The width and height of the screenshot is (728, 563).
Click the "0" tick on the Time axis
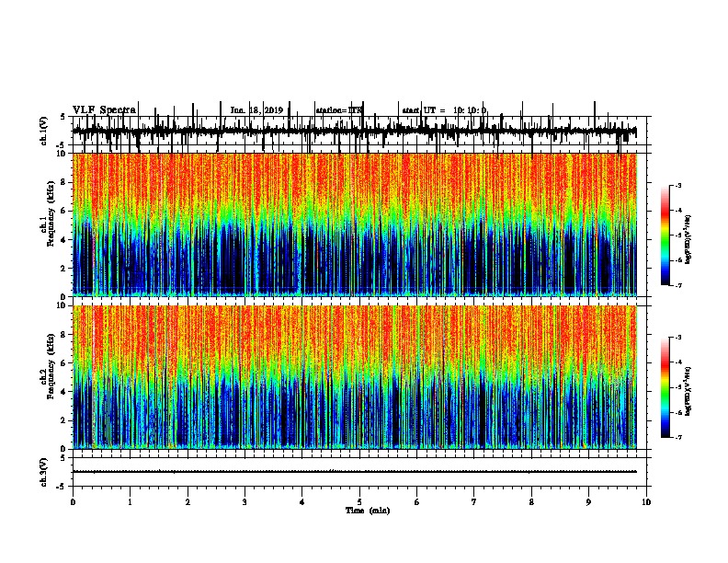[x=73, y=502]
